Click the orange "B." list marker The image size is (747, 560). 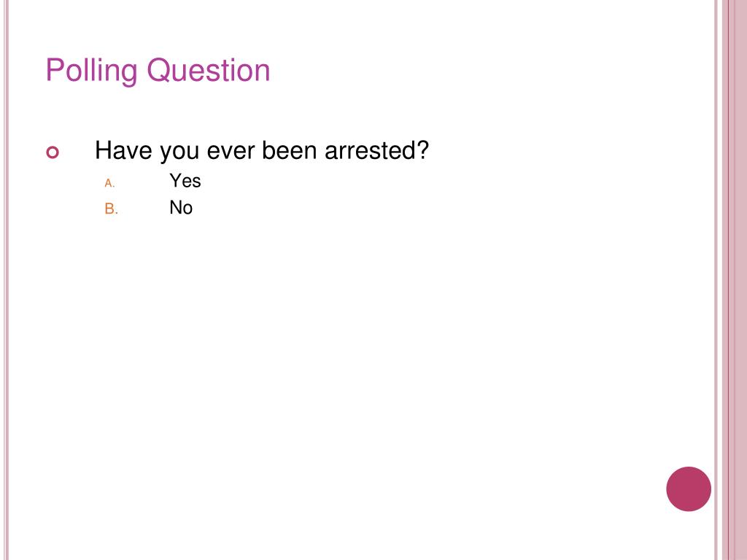111,209
